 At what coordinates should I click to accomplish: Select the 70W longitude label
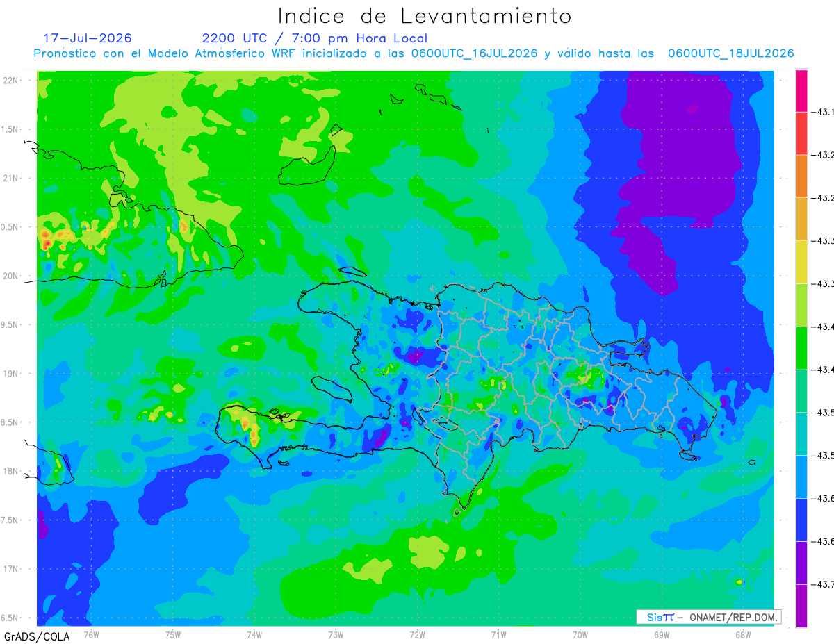pyautogui.click(x=580, y=635)
